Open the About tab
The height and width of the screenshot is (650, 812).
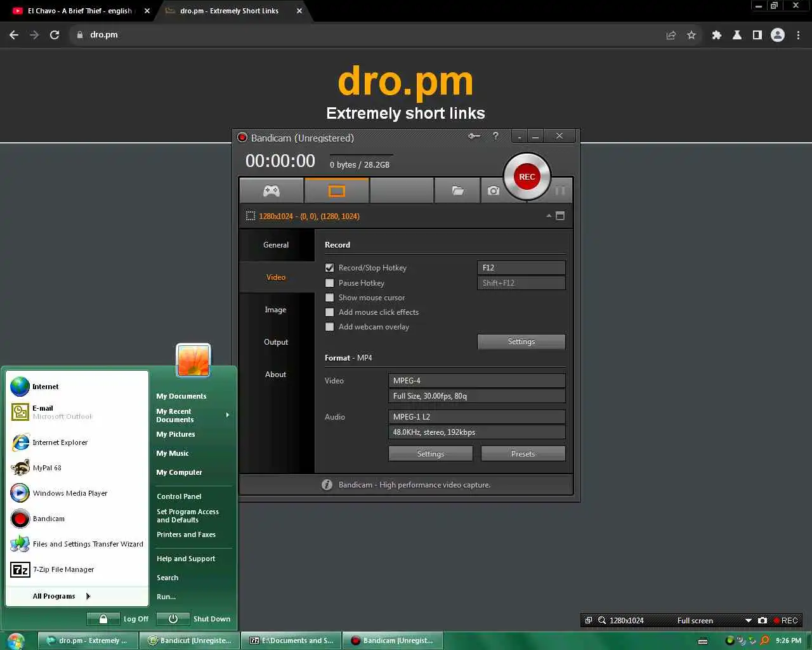[276, 374]
